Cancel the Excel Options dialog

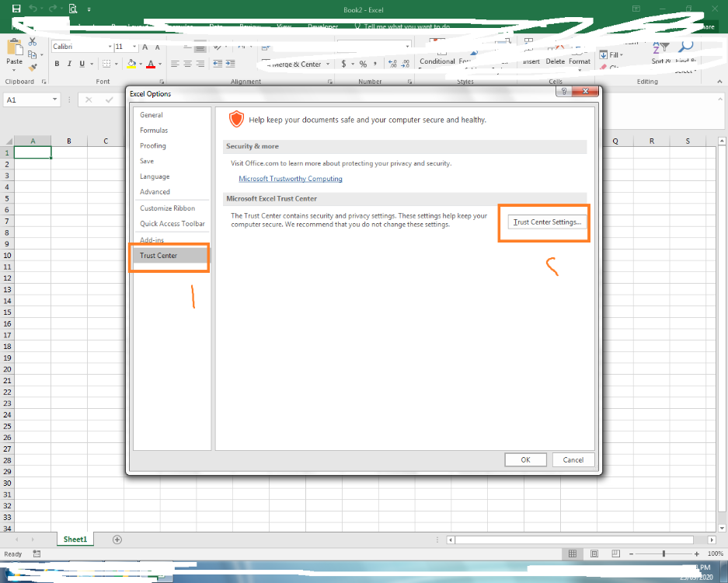[573, 459]
